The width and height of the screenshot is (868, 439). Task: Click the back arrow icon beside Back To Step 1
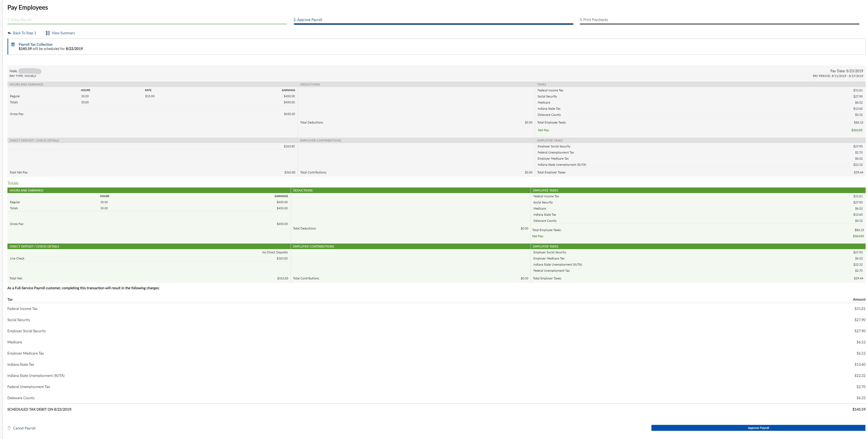click(10, 33)
